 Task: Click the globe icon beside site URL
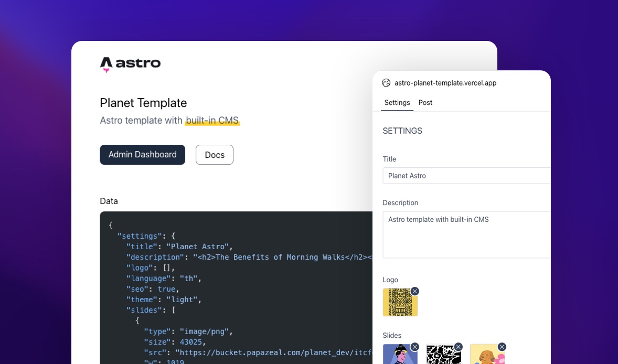coord(386,83)
